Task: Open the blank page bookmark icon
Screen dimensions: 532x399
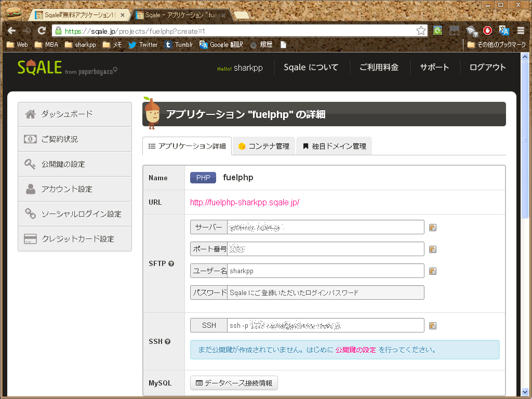Action: point(283,45)
